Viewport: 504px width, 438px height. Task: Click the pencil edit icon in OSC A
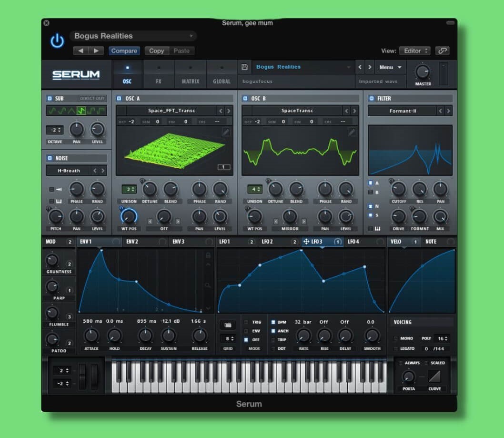pyautogui.click(x=226, y=132)
